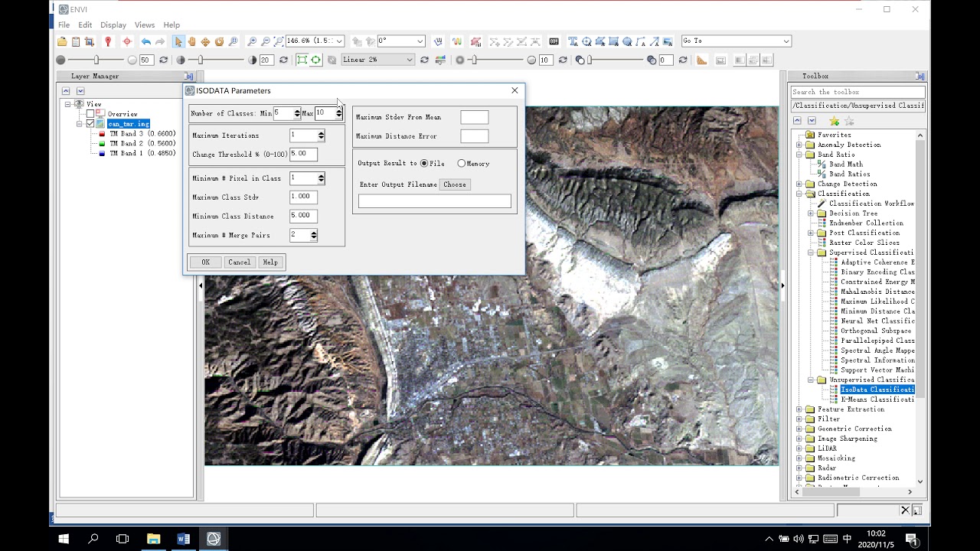Screen dimensions: 980x551
Task: Click the brightness slider handle
Action: [x=96, y=60]
